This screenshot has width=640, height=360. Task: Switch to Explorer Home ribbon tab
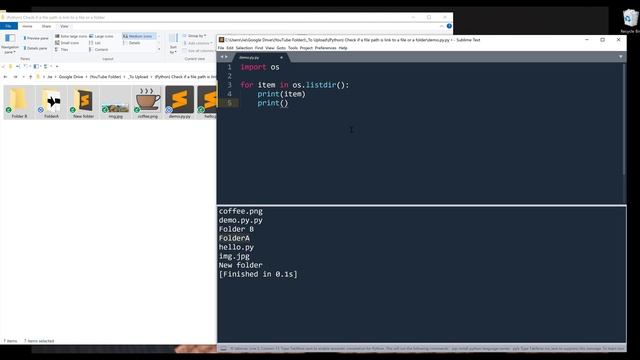point(27,26)
